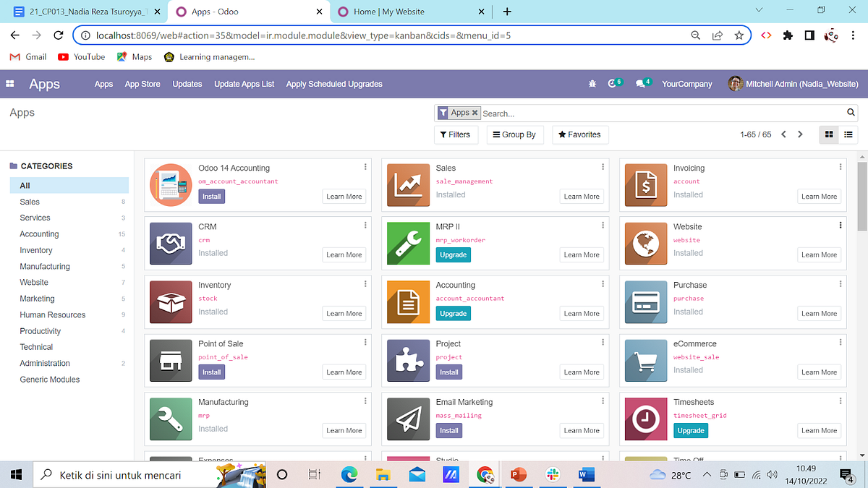Click the Email Marketing paper plane icon
The image size is (868, 488).
pos(408,419)
